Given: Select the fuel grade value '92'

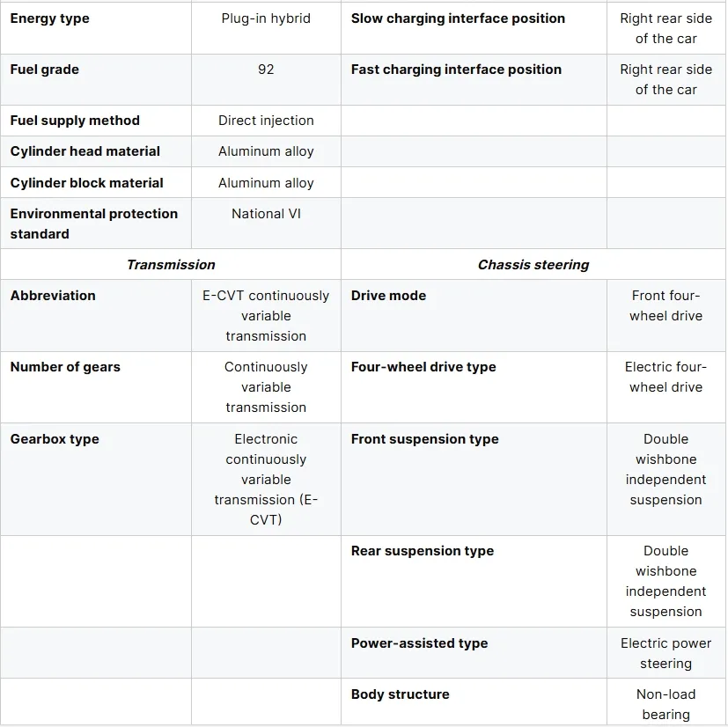Looking at the screenshot, I should coord(266,70).
